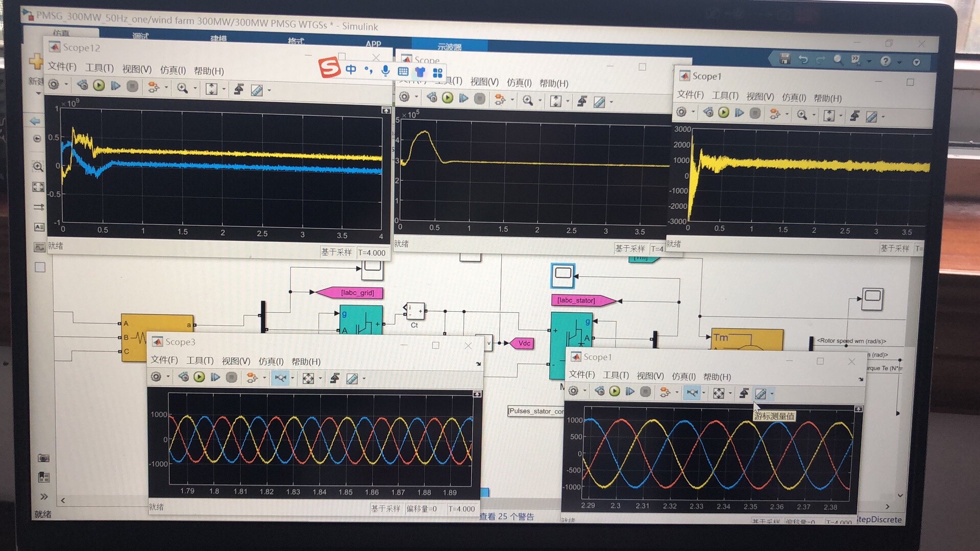980x551 pixels.
Task: Open 视图(V) menu in Scope12
Action: (136, 69)
